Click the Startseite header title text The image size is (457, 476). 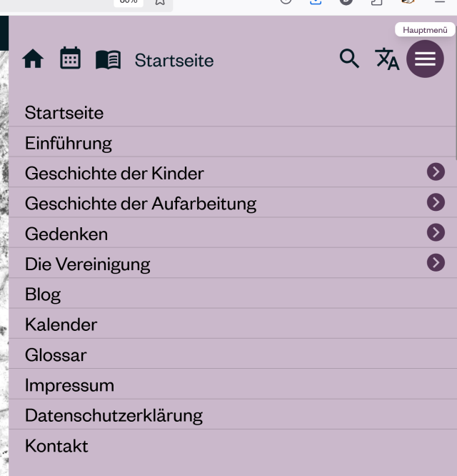pyautogui.click(x=174, y=61)
